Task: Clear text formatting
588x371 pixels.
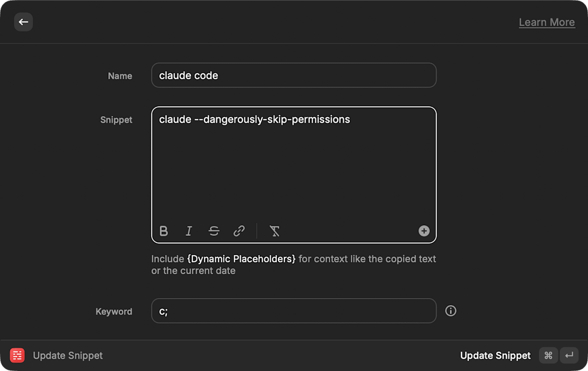Action: tap(274, 231)
